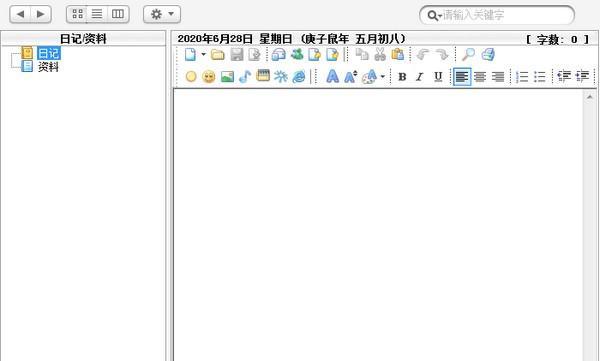
Task: Click the blue sparkle snowflake icon
Action: click(x=280, y=77)
